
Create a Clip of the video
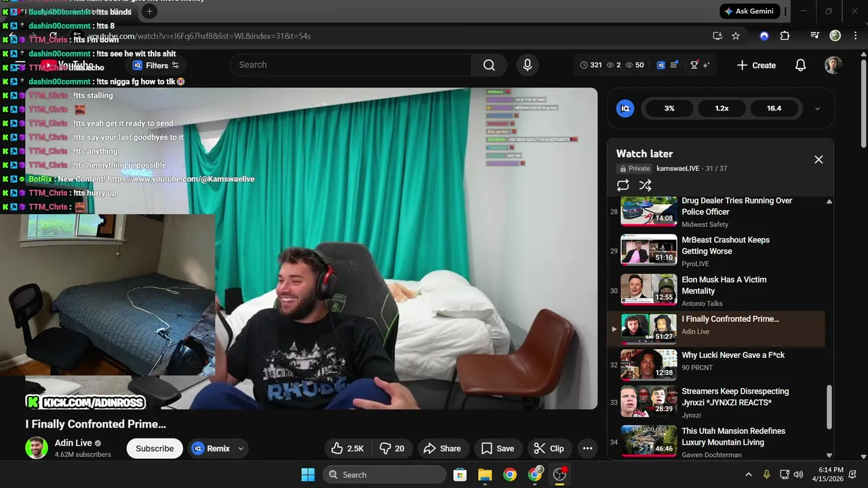[549, 449]
